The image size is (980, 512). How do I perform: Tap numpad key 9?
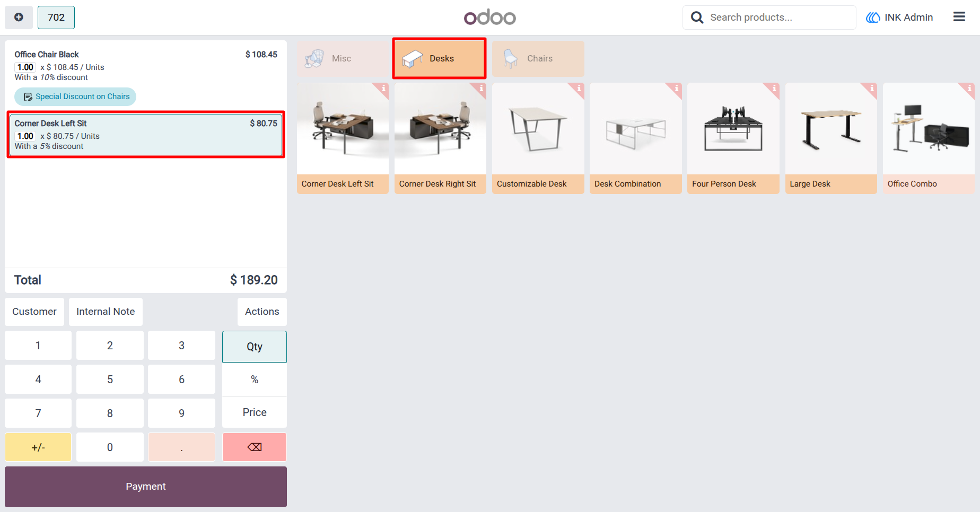pos(181,413)
